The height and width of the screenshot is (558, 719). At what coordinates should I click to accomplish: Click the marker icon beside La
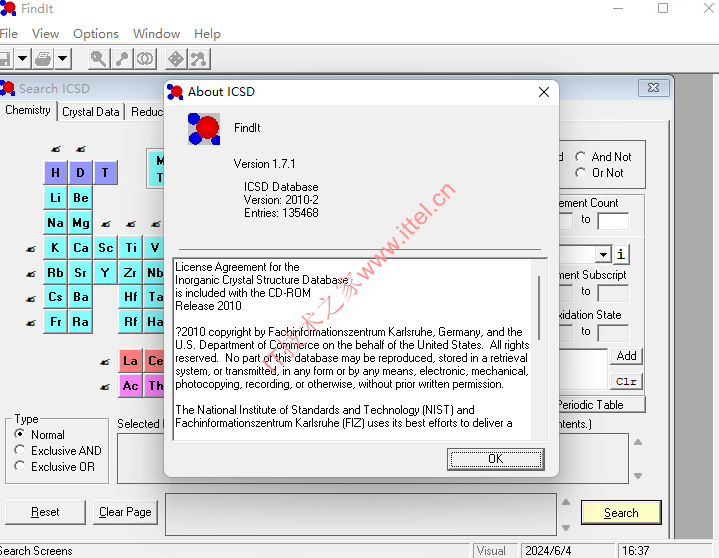click(x=105, y=362)
